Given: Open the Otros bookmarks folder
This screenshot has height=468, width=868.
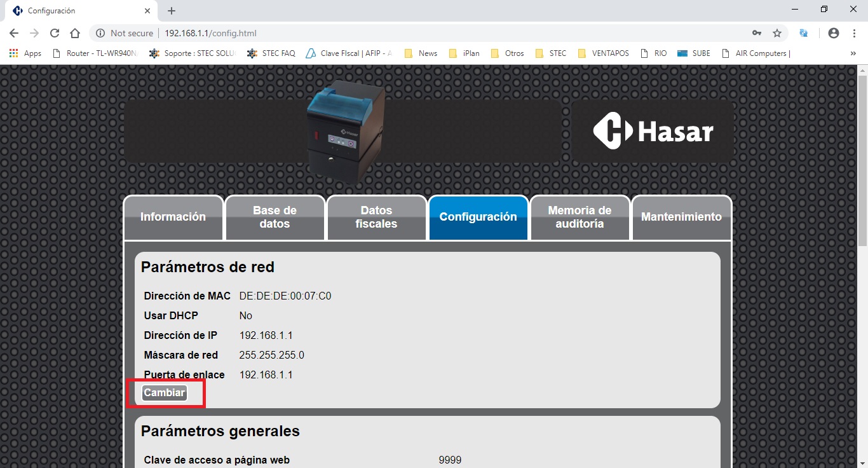Looking at the screenshot, I should tap(507, 53).
